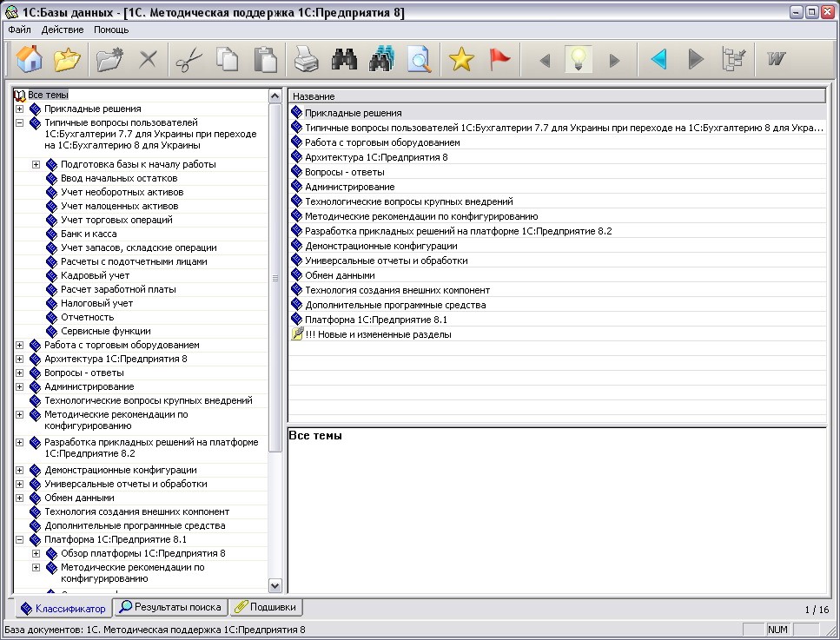This screenshot has width=840, height=640.
Task: Collapse the Типичные вопросы пользователей tree node
Action: coord(20,122)
